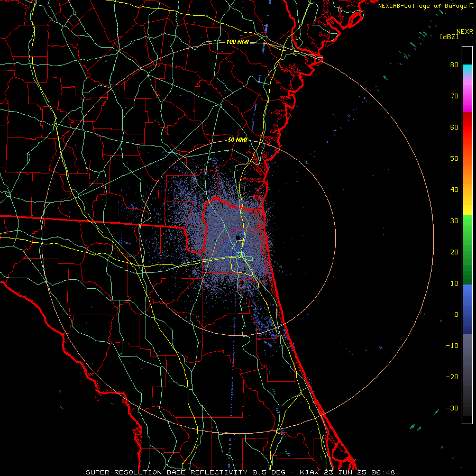Click the orange band of the color bar
The width and height of the screenshot is (476, 476).
(467, 170)
